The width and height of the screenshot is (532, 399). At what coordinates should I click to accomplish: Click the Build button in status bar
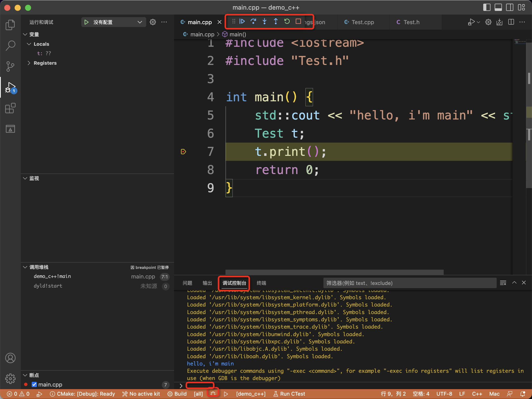[x=177, y=394]
